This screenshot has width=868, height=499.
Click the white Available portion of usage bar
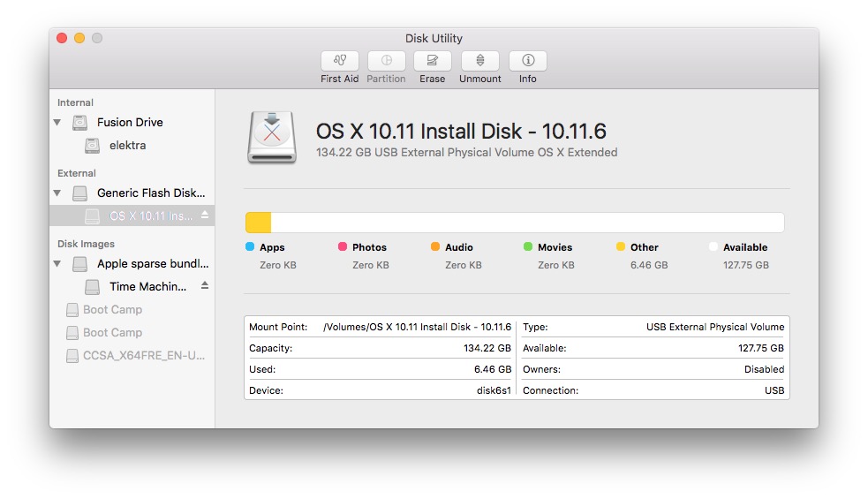point(527,223)
